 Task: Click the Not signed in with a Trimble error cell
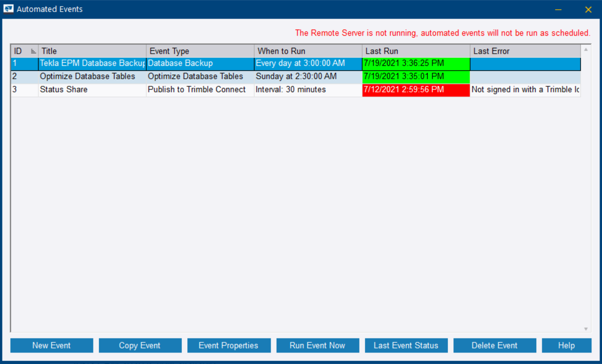pyautogui.click(x=525, y=90)
